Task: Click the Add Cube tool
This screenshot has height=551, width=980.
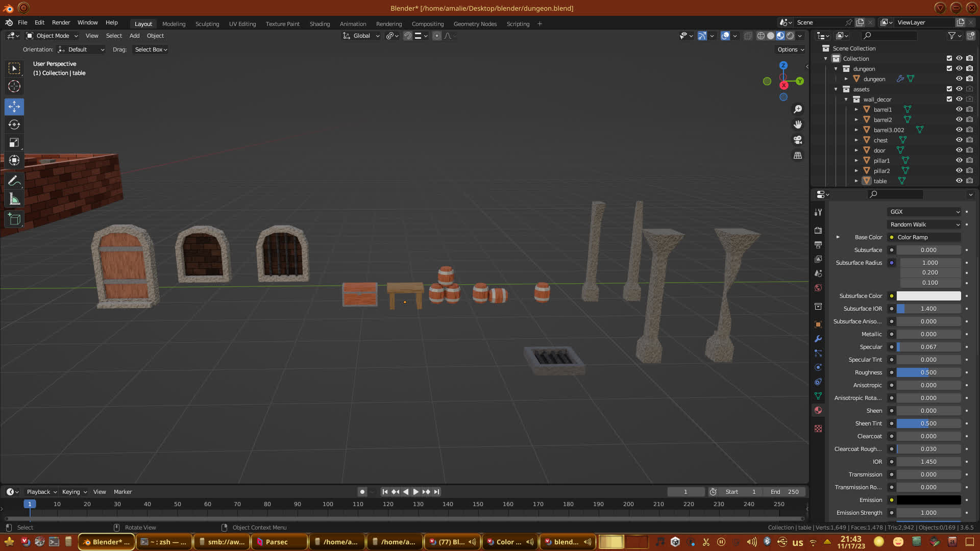Action: [x=14, y=219]
